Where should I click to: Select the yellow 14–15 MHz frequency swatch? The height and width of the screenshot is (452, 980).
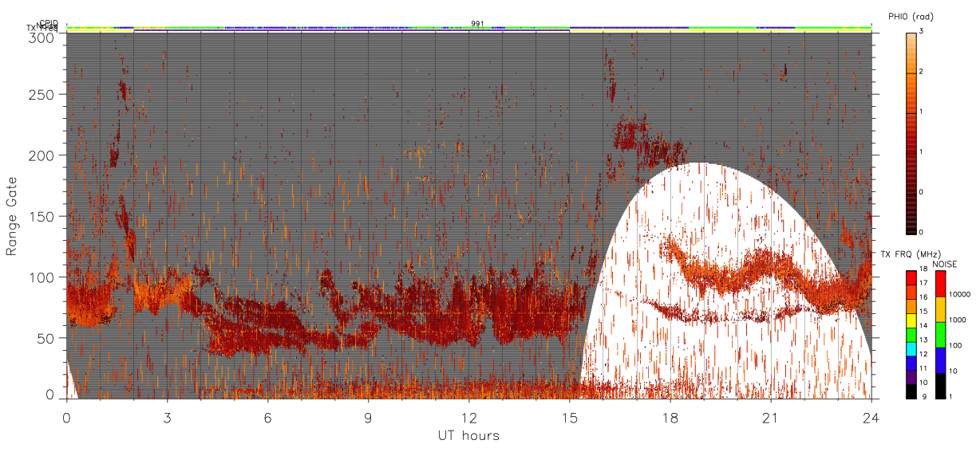pos(911,320)
